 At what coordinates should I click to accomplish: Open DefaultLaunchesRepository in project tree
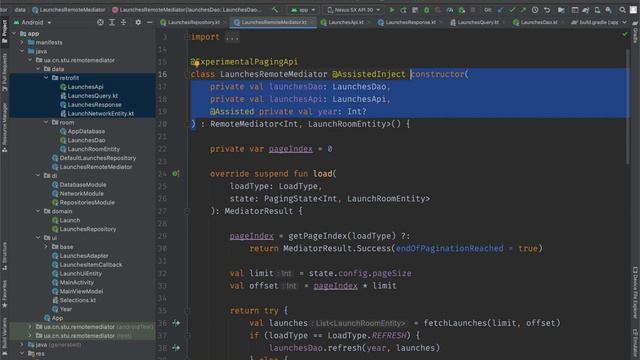point(93,158)
